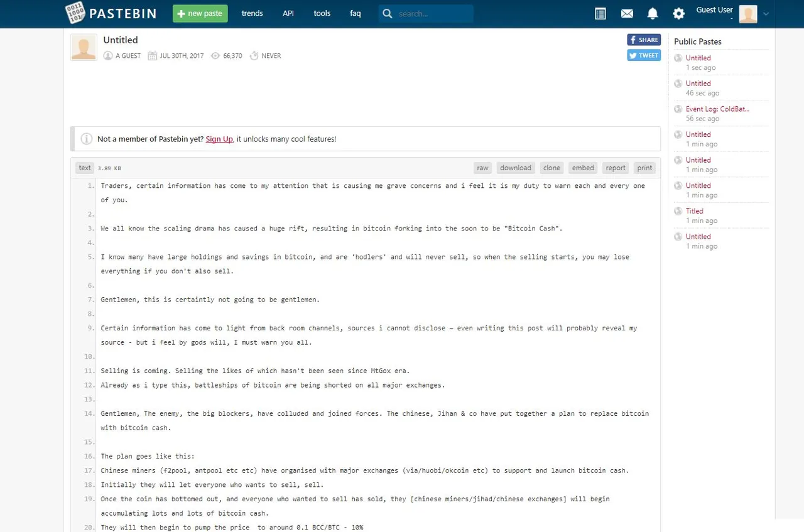This screenshot has height=532, width=804.
Task: Click globe icon beside 1 sec ago paste
Action: point(678,58)
